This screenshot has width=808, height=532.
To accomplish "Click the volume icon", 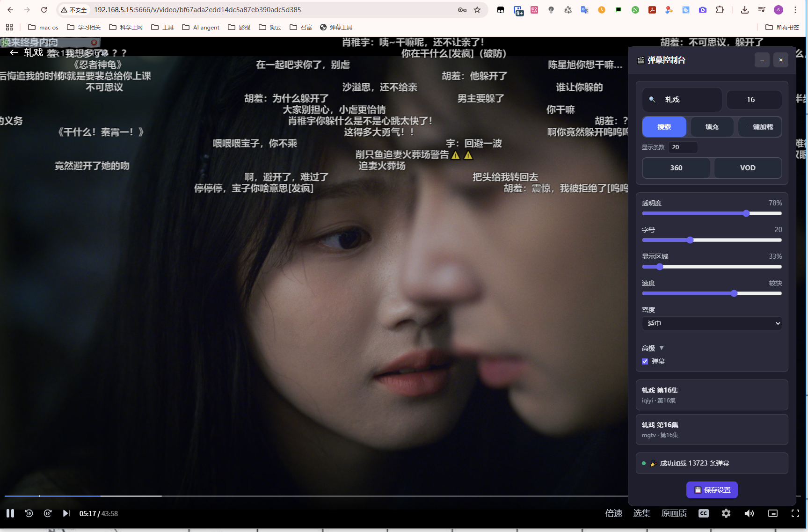I will pos(750,513).
